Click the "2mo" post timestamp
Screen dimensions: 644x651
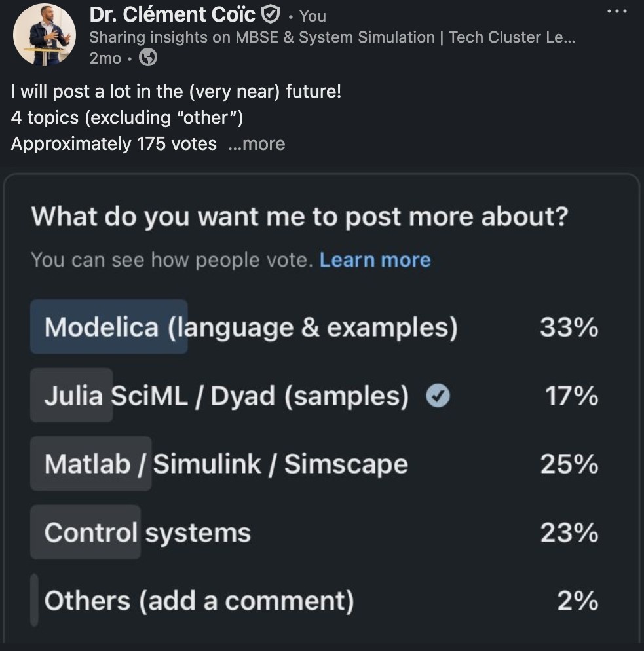pyautogui.click(x=105, y=58)
